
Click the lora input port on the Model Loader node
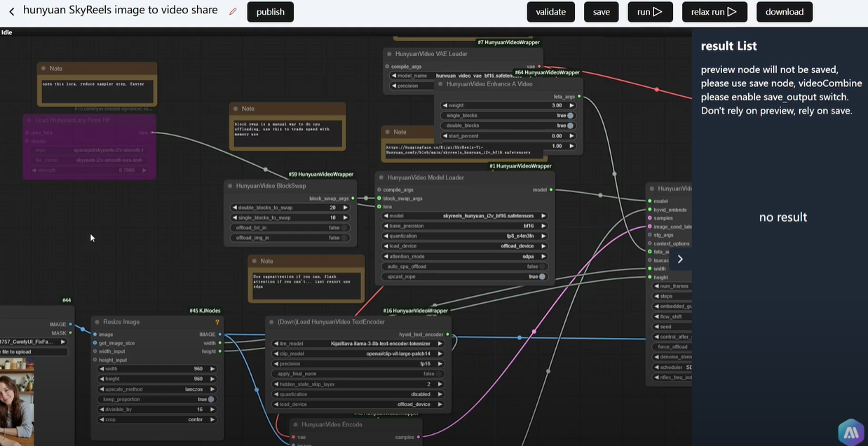click(x=379, y=207)
